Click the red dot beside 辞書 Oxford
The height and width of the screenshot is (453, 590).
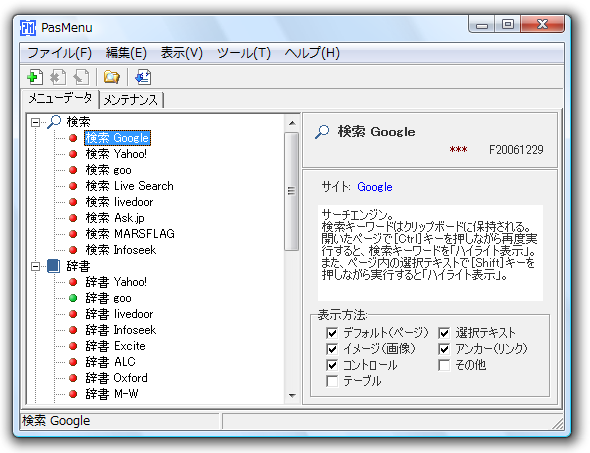click(73, 378)
